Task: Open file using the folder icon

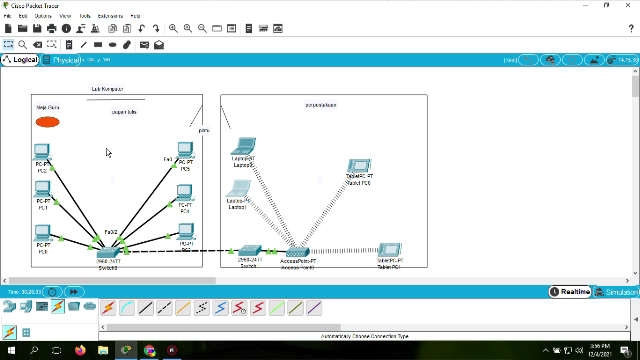Action: pos(22,28)
